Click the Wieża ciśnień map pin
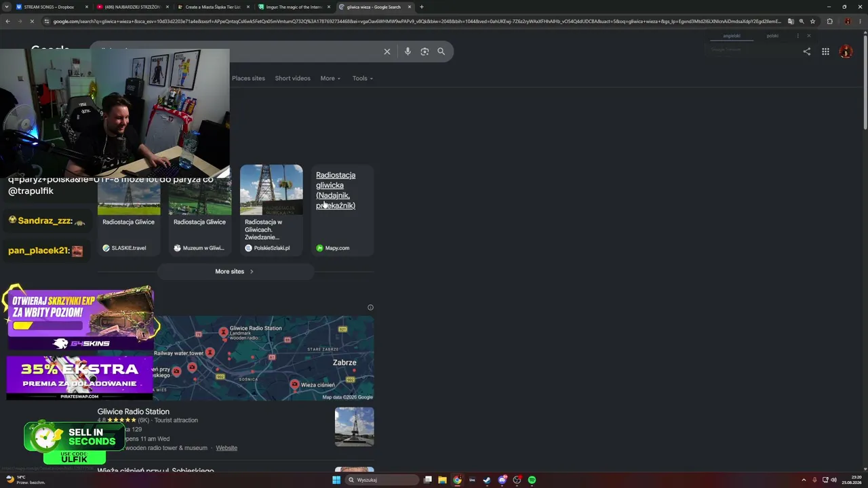This screenshot has height=488, width=868. [x=294, y=385]
